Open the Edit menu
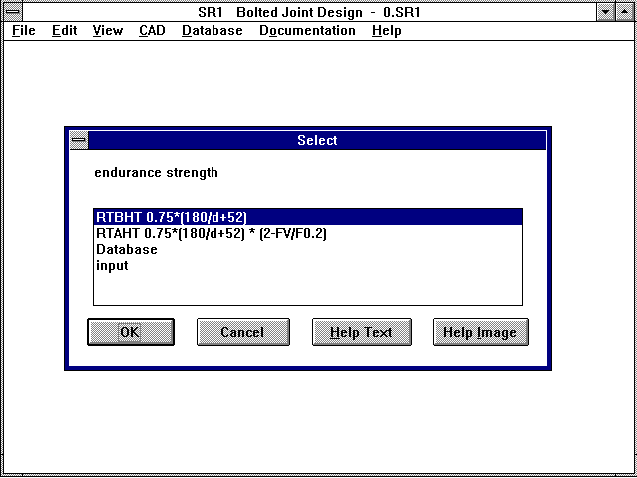The width and height of the screenshot is (637, 478). pyautogui.click(x=64, y=31)
